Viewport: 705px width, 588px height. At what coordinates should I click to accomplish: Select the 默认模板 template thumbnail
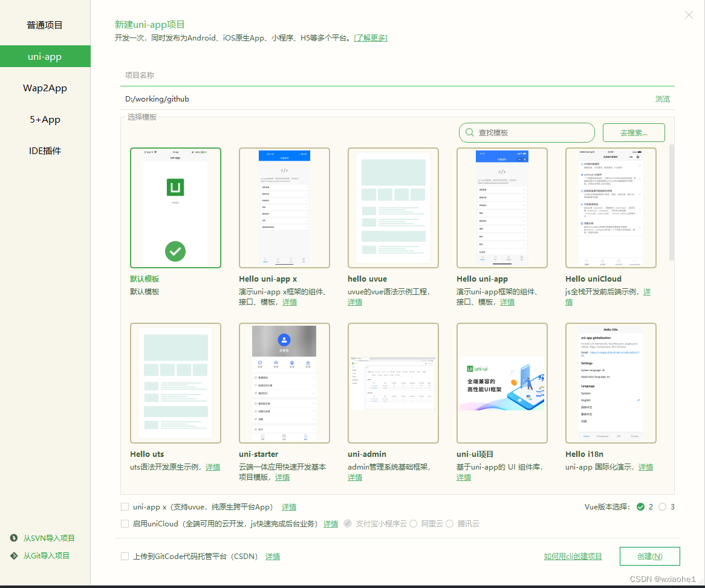coord(175,208)
